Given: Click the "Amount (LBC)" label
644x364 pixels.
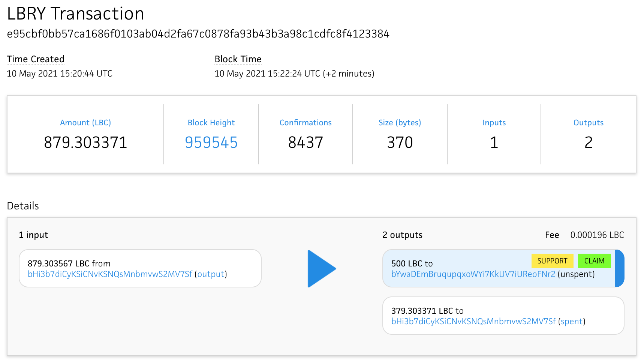Looking at the screenshot, I should pos(85,123).
